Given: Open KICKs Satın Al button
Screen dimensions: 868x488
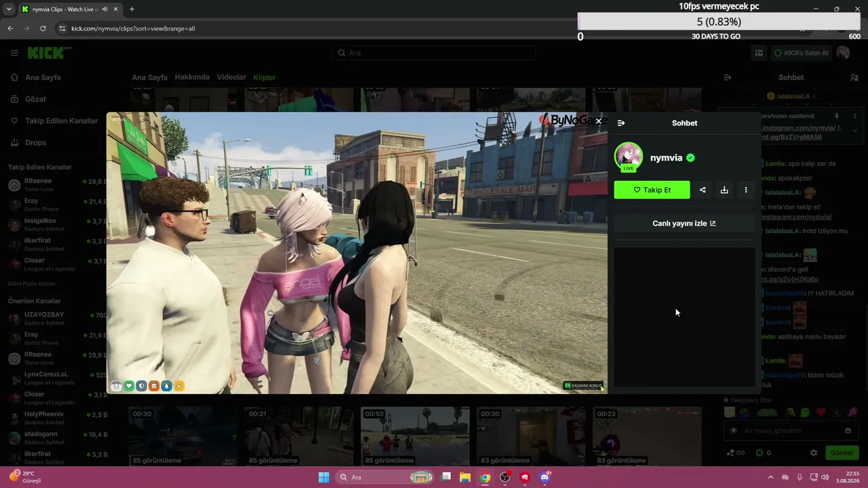Looking at the screenshot, I should point(801,53).
